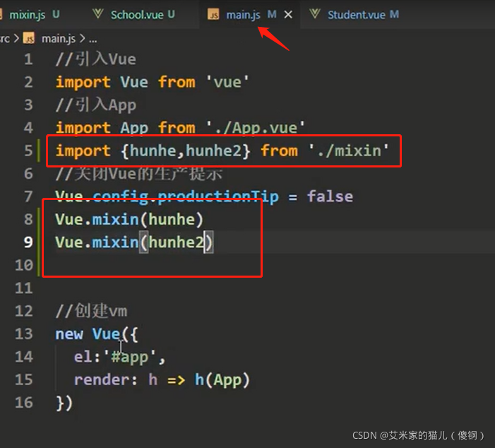Click 'false' value on line 7
Viewport: 495px width, 448px height.
[x=330, y=196]
